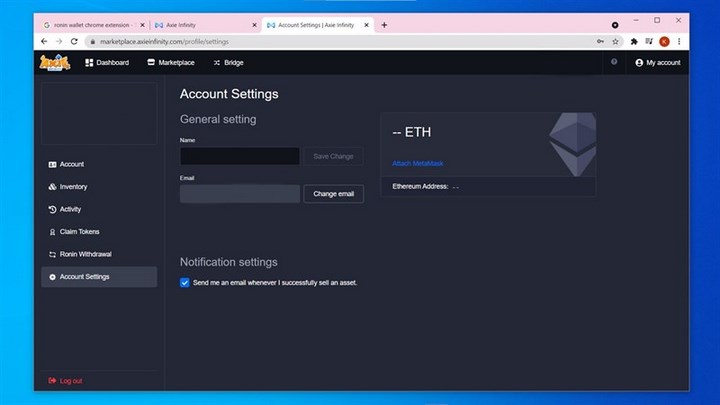Open the Dashboard page
The height and width of the screenshot is (405, 720).
click(107, 62)
